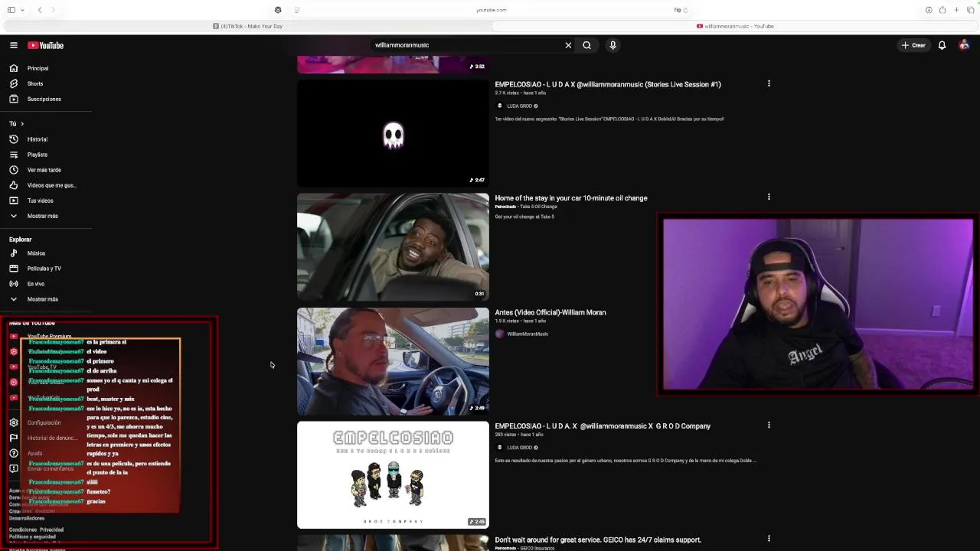This screenshot has height=551, width=980.
Task: Open options for EMPELCOSIAO G R O D Company video
Action: click(769, 425)
